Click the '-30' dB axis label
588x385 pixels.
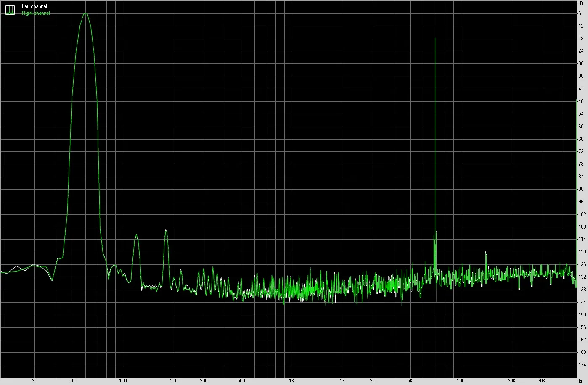[581, 63]
